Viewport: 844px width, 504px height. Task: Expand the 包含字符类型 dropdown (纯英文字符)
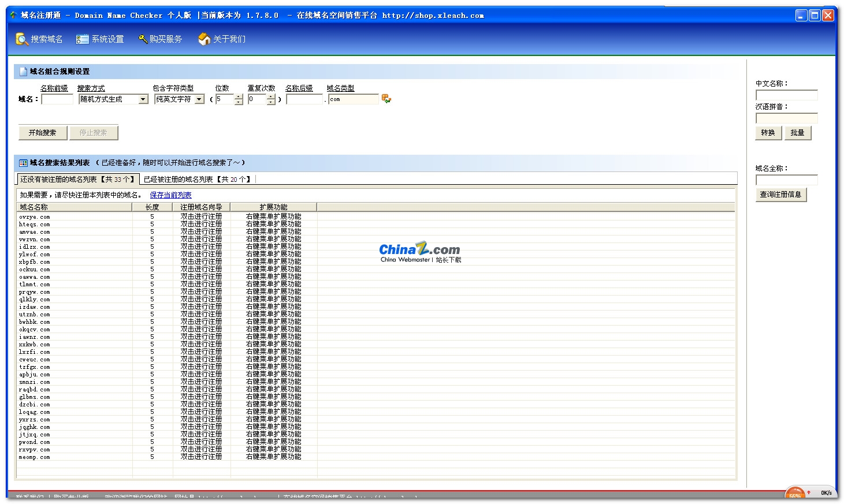[x=199, y=99]
